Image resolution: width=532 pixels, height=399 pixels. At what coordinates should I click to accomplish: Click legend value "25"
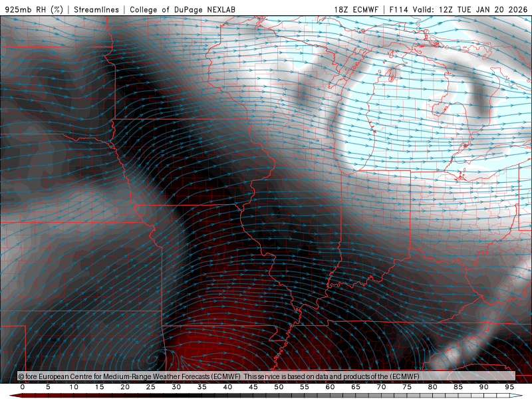click(x=151, y=387)
